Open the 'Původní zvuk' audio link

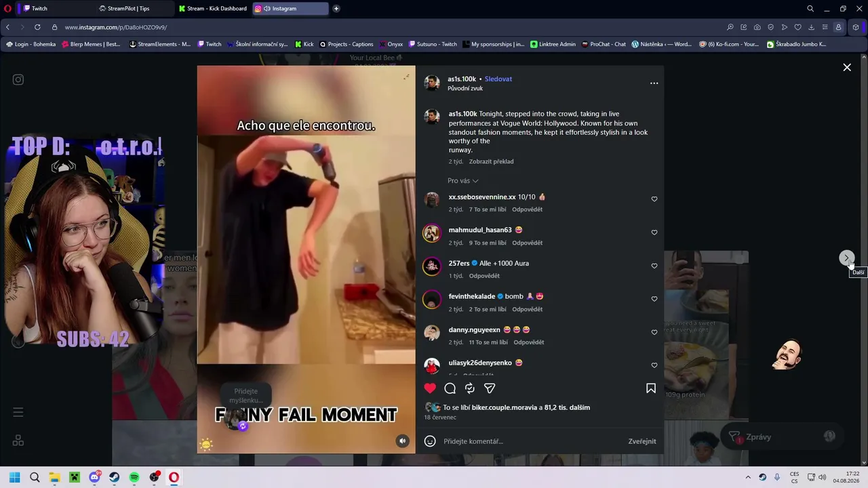465,89
